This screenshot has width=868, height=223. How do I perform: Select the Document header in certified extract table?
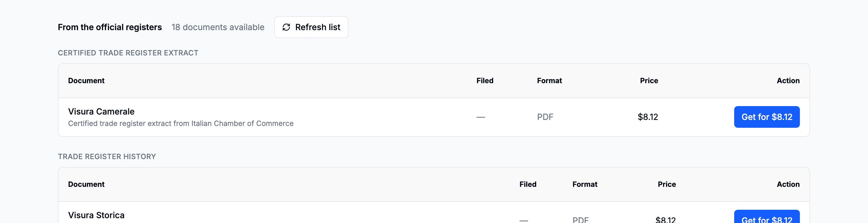[86, 80]
